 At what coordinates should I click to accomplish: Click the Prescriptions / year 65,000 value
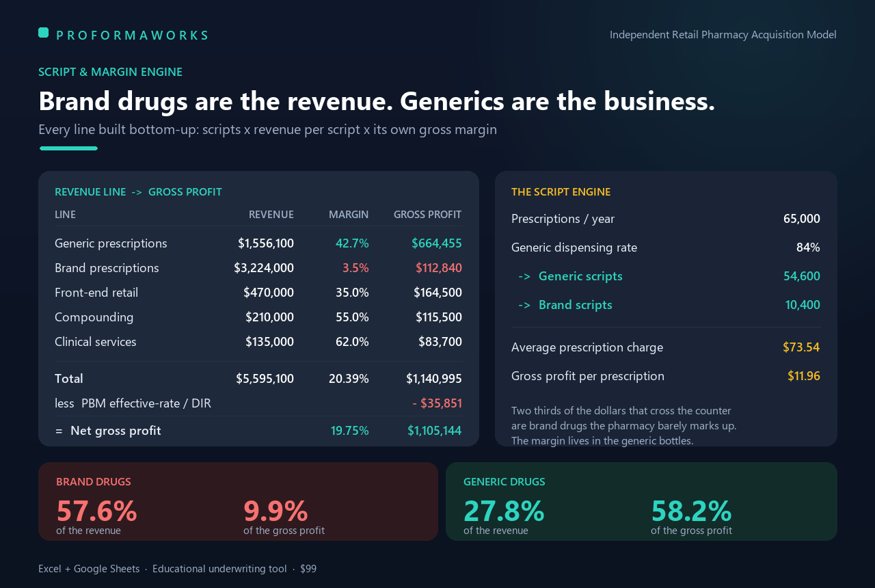tap(802, 219)
